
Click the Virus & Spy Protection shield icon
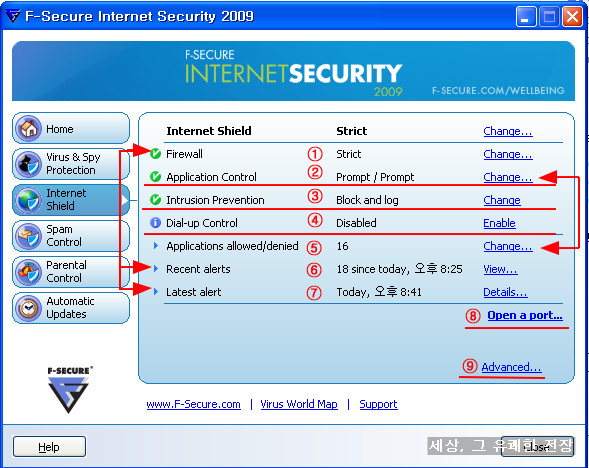click(28, 164)
